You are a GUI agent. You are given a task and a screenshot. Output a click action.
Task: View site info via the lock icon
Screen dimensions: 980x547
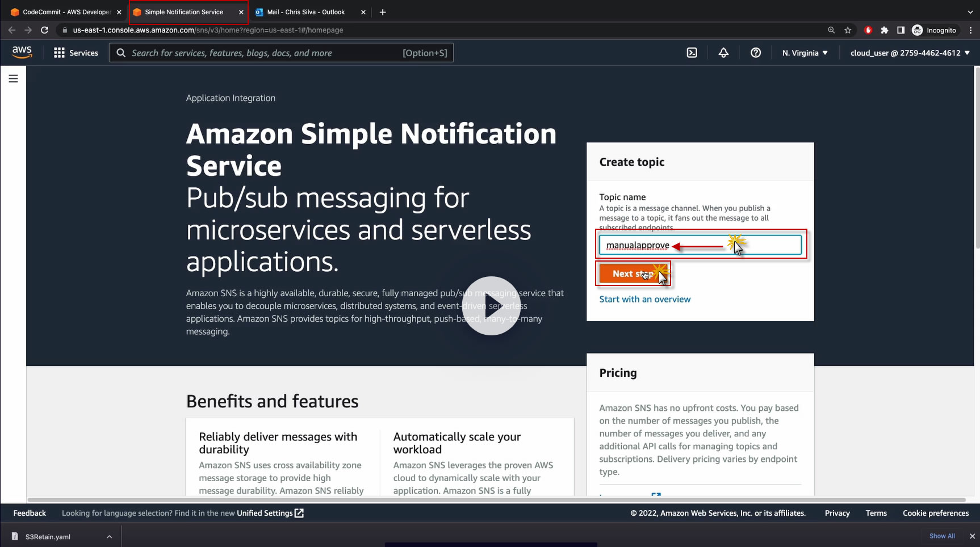(x=65, y=30)
